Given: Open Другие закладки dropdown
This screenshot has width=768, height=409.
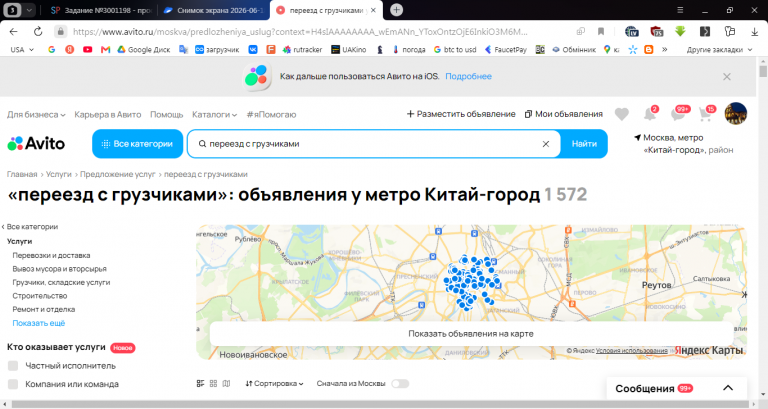Looking at the screenshot, I should (719, 49).
